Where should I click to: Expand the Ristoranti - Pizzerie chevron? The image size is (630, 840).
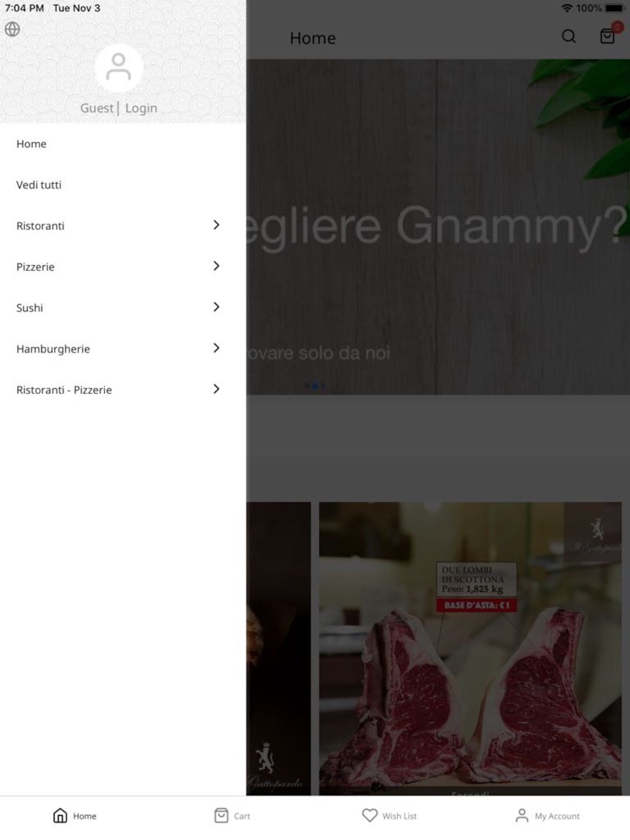point(216,389)
